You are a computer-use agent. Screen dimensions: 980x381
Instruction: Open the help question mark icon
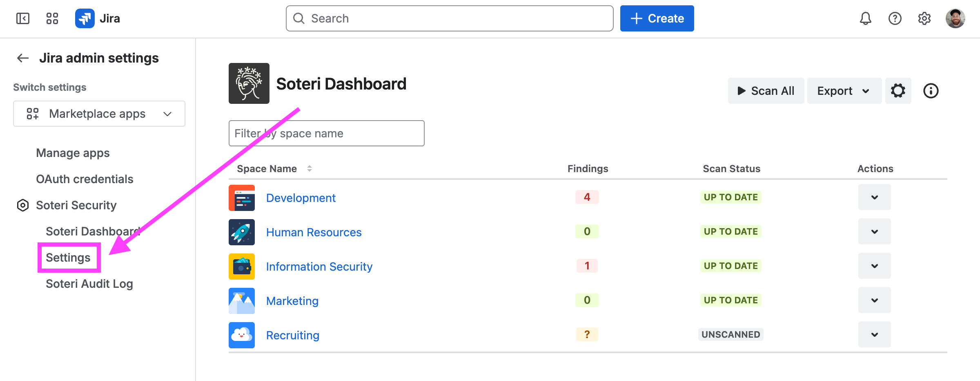(895, 18)
